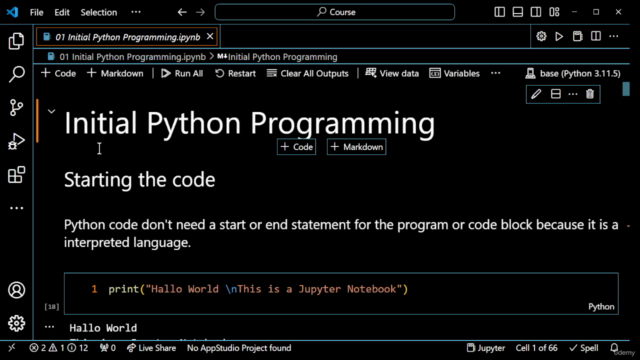The width and height of the screenshot is (640, 360).
Task: Insert Markdown cell below heading
Action: (357, 147)
